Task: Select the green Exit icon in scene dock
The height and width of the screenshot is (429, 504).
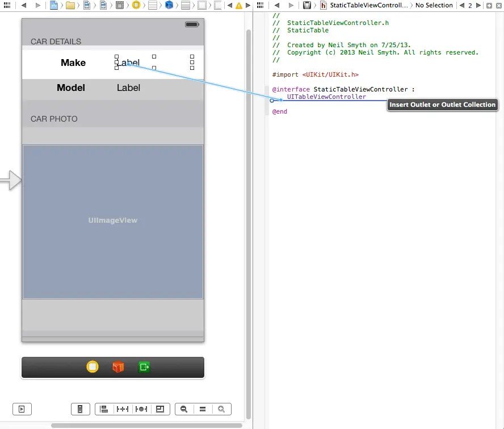Action: [x=144, y=366]
